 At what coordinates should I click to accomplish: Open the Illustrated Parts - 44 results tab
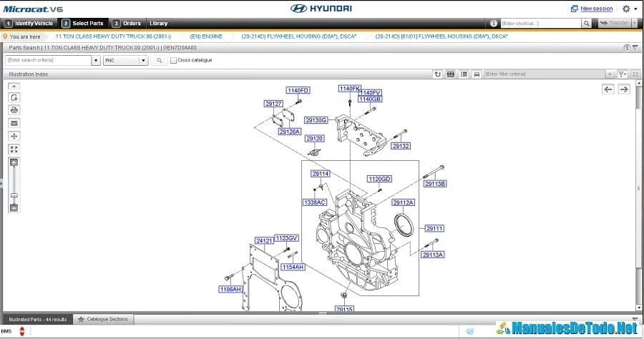tap(38, 319)
